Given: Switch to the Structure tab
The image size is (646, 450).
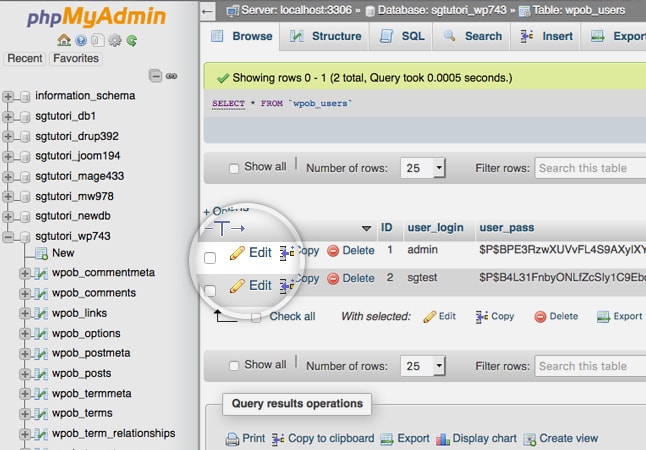Looking at the screenshot, I should 325,36.
